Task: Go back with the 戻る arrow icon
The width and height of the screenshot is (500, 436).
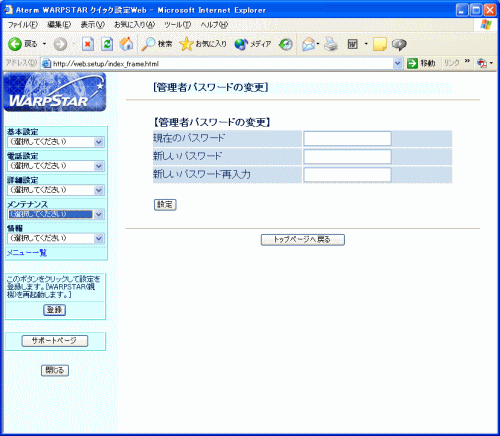Action: pos(15,44)
